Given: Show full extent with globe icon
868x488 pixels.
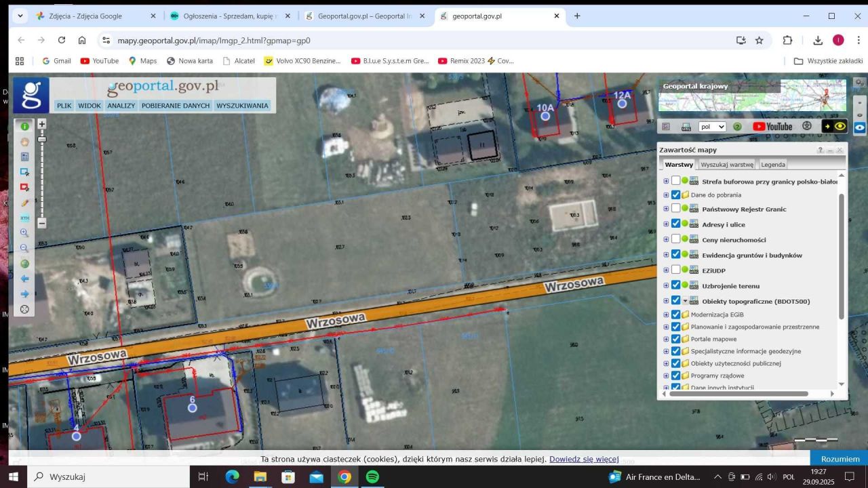Looking at the screenshot, I should [25, 264].
